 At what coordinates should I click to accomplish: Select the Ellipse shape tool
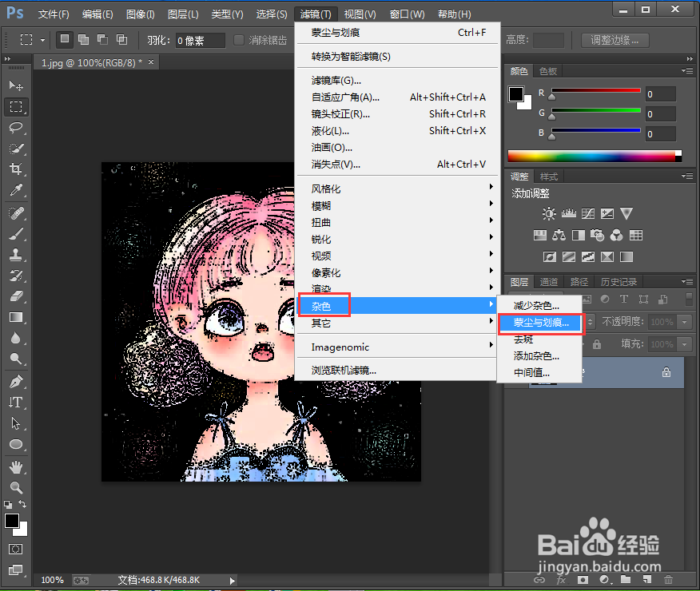(x=16, y=444)
